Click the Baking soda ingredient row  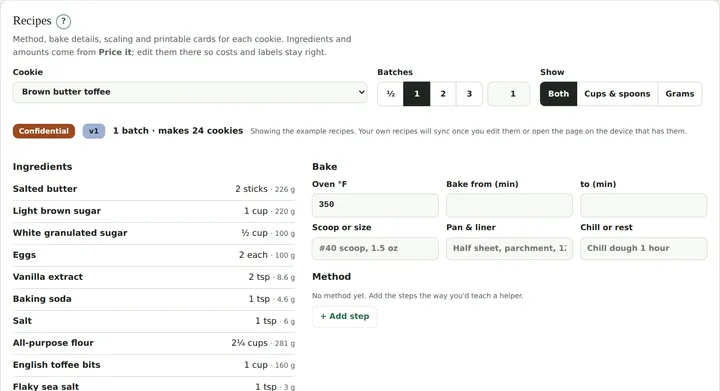[x=154, y=299]
